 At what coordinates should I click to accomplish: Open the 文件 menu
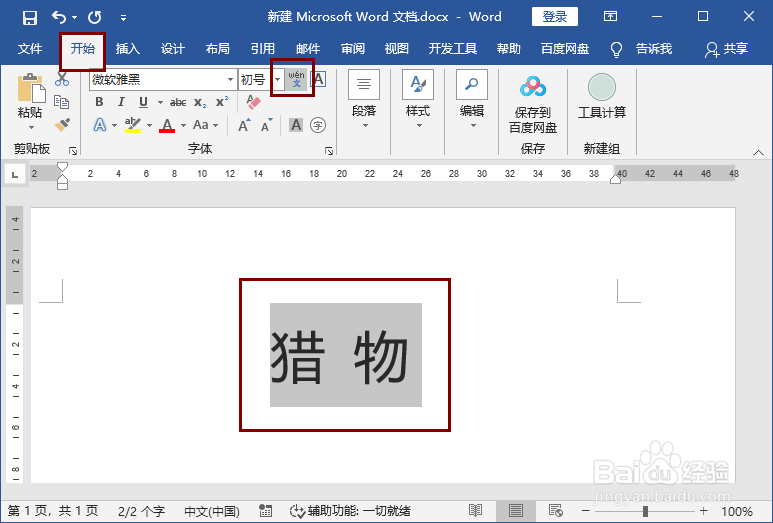tap(30, 49)
